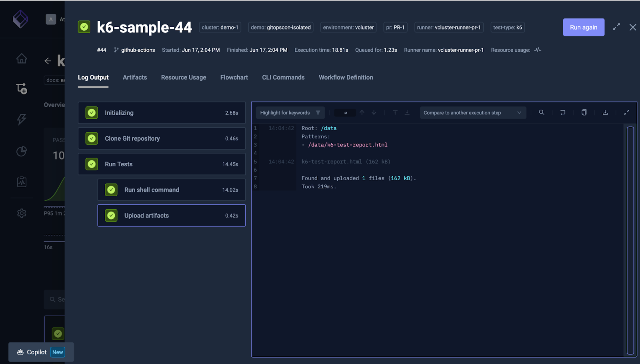Open the Workflow Definition tab

pyautogui.click(x=346, y=77)
